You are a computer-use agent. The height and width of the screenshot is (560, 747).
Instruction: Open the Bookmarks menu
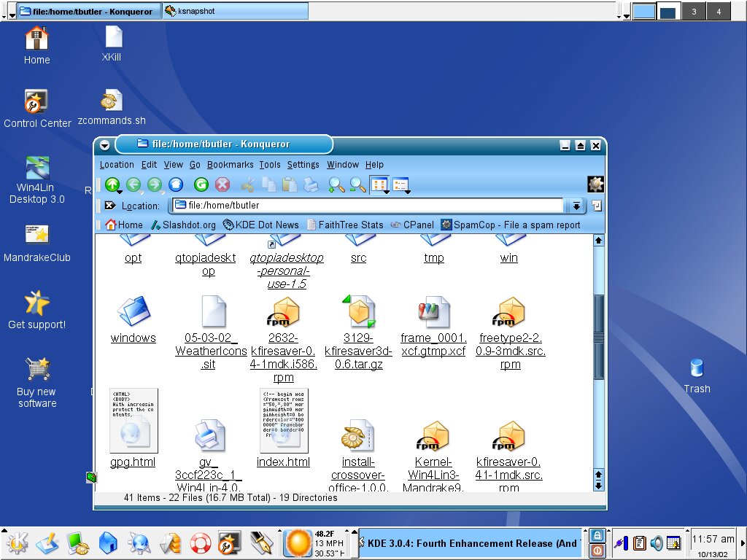[x=230, y=165]
